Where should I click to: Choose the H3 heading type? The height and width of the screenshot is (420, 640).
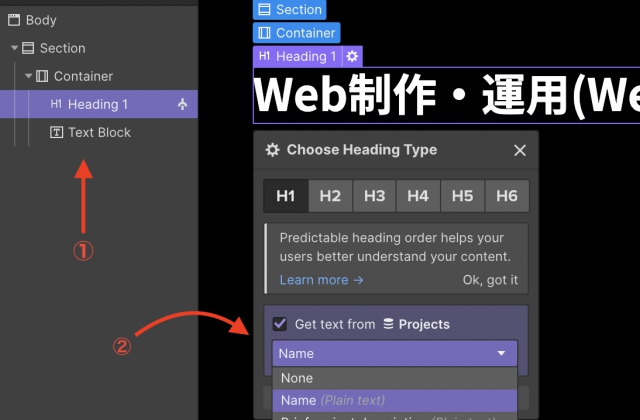pyautogui.click(x=374, y=196)
